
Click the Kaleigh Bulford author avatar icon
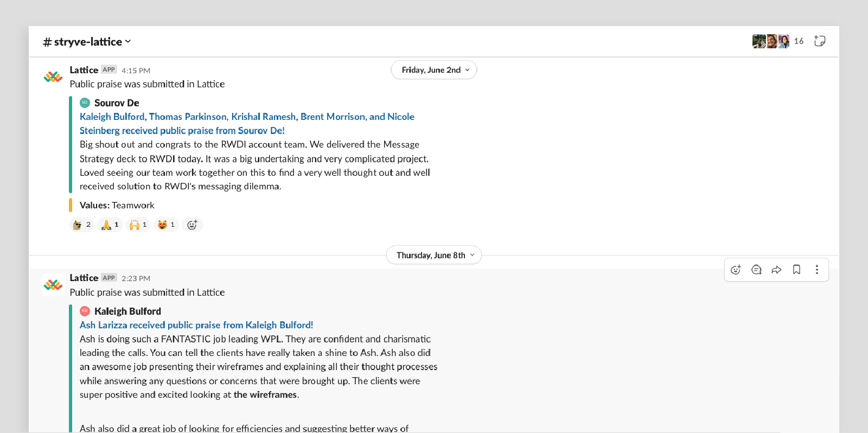tap(85, 311)
